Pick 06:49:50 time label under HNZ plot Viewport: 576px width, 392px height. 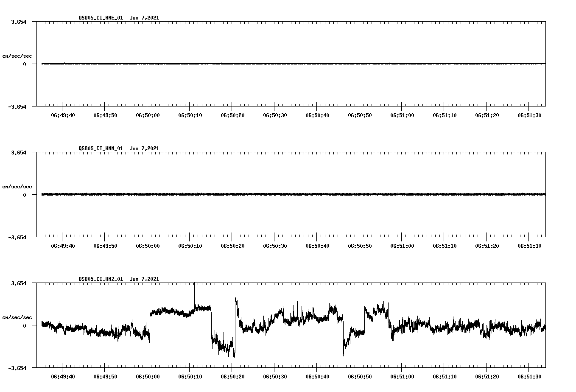(x=105, y=377)
